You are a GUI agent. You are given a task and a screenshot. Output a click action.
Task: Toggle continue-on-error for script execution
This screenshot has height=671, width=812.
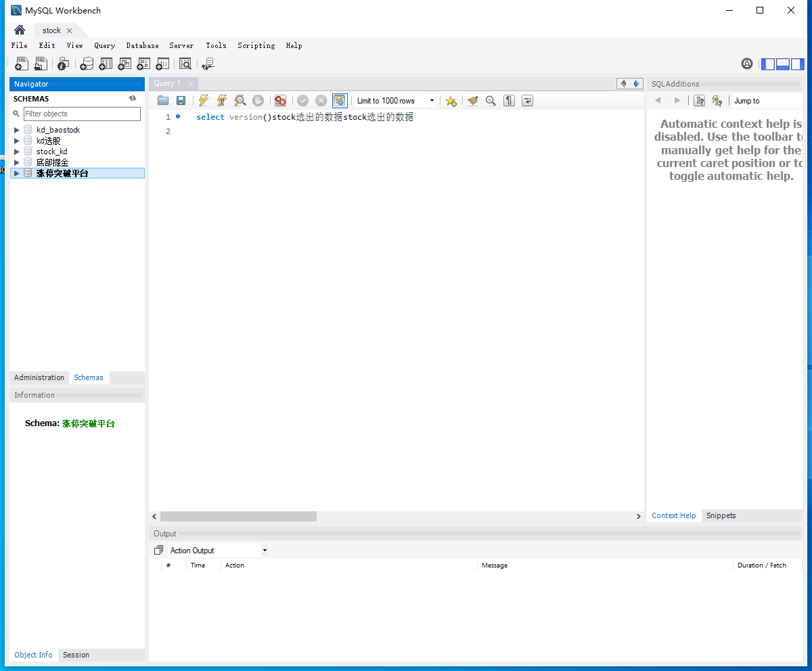click(x=280, y=101)
